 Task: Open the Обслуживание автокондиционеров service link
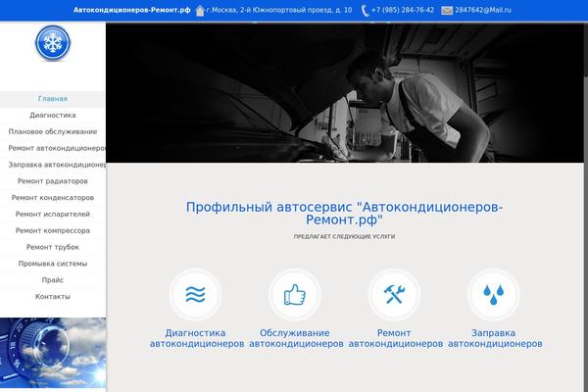click(296, 338)
